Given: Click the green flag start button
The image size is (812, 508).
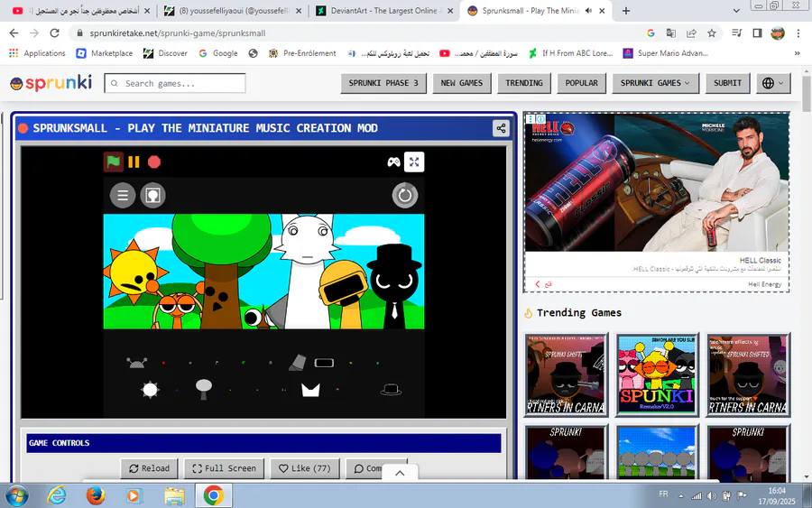Looking at the screenshot, I should point(114,162).
